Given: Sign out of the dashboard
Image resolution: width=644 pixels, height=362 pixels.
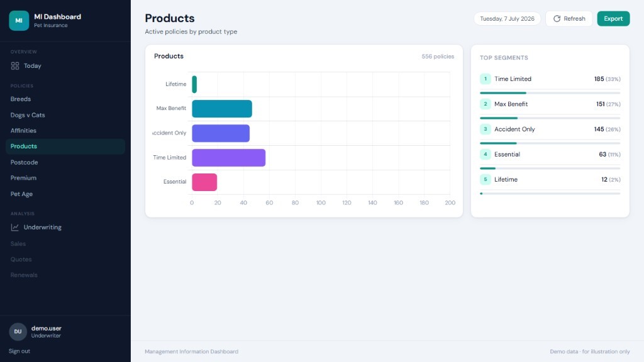Looking at the screenshot, I should pyautogui.click(x=19, y=351).
